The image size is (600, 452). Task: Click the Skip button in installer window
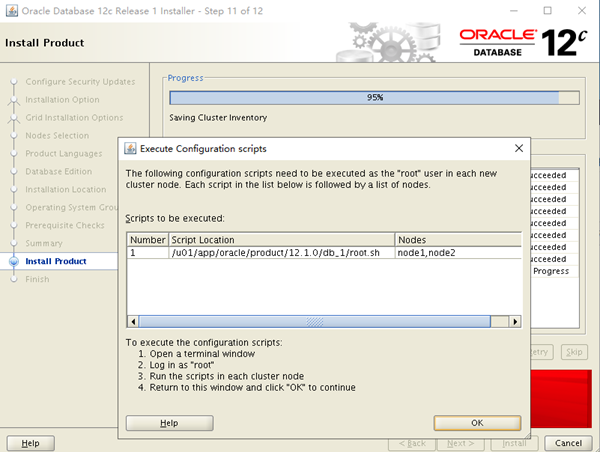click(x=574, y=352)
